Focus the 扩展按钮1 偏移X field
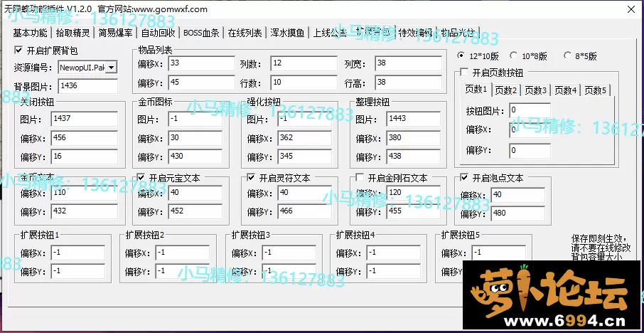 click(78, 253)
